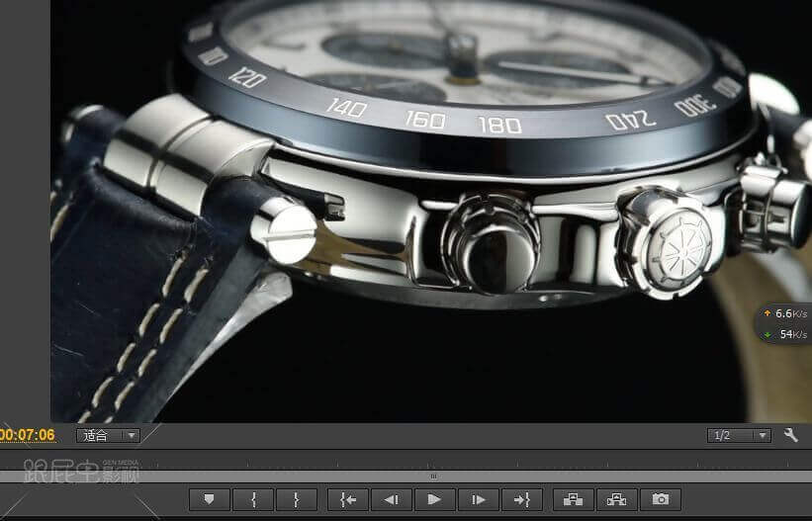Image resolution: width=812 pixels, height=521 pixels.
Task: Click the Lift button
Action: (x=574, y=499)
